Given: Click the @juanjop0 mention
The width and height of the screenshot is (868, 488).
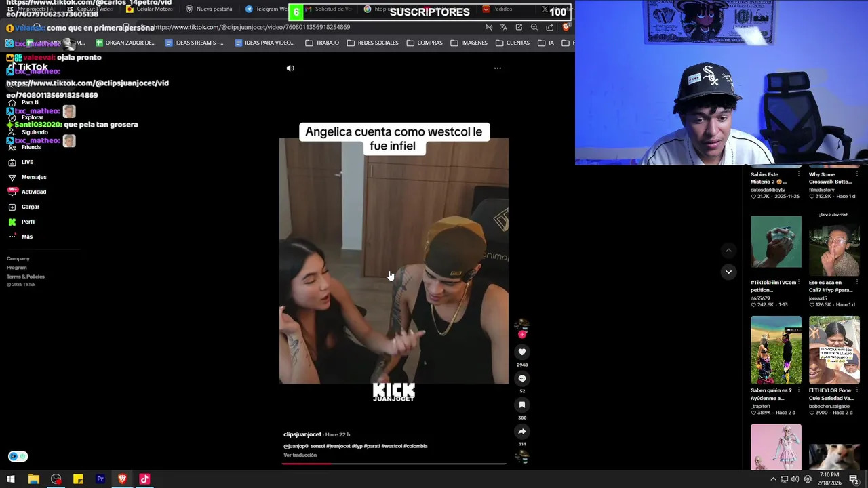Looking at the screenshot, I should click(x=296, y=446).
